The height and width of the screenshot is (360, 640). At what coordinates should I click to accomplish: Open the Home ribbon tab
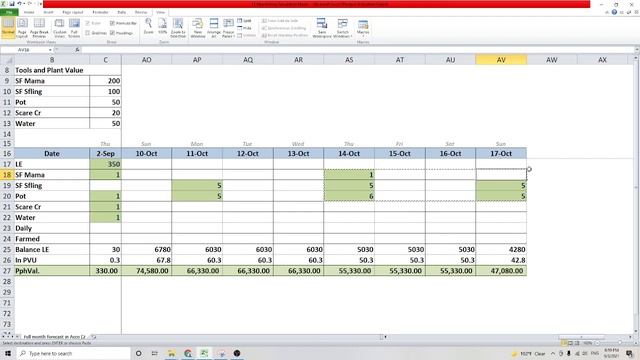click(29, 12)
